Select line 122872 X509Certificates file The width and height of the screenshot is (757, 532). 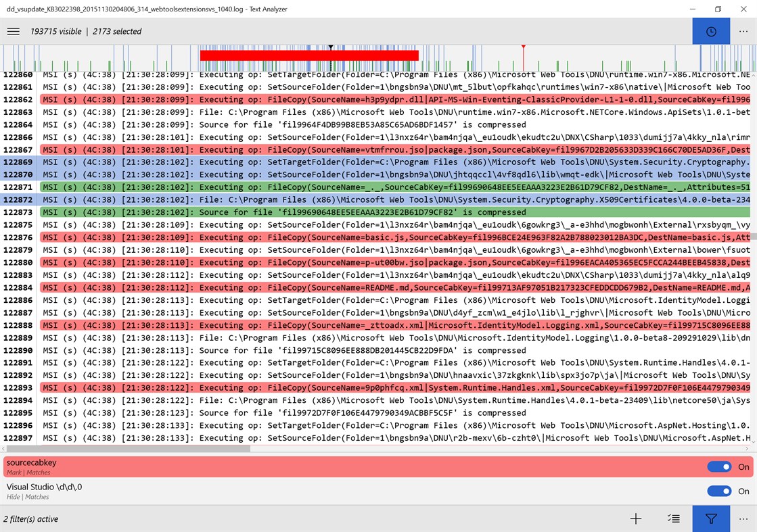tap(377, 199)
